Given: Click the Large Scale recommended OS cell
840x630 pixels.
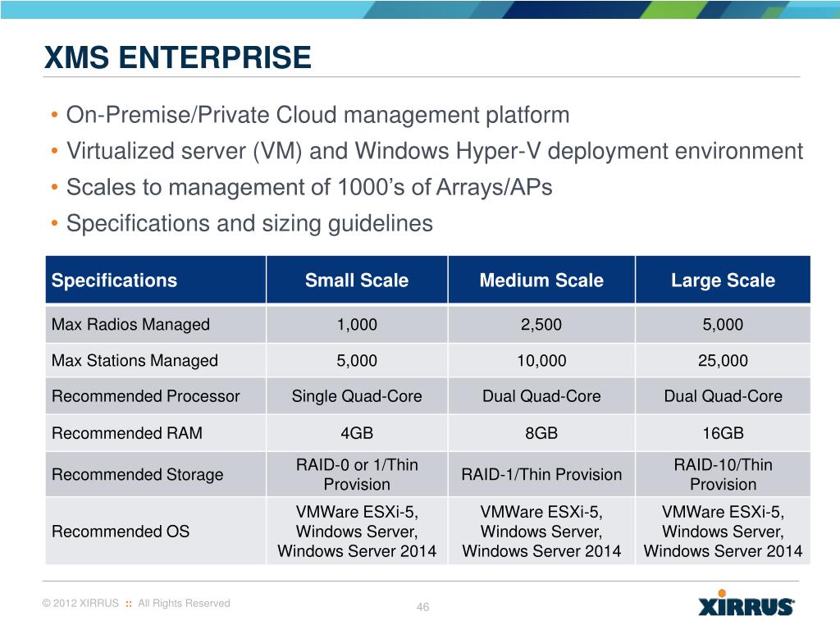Looking at the screenshot, I should click(724, 532).
